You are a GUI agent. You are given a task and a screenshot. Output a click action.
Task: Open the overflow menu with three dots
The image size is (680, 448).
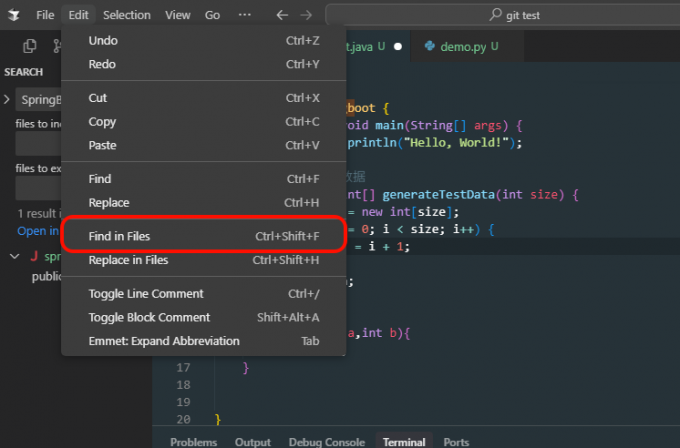245,15
